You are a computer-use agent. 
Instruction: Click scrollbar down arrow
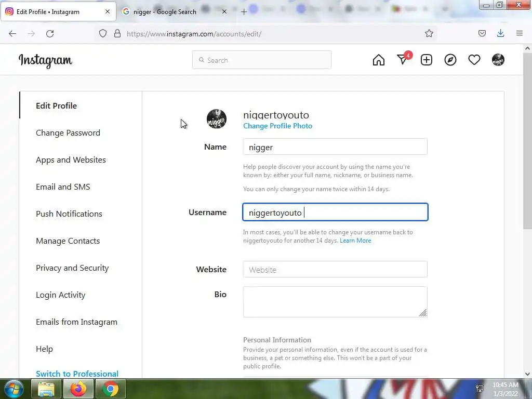click(x=527, y=374)
